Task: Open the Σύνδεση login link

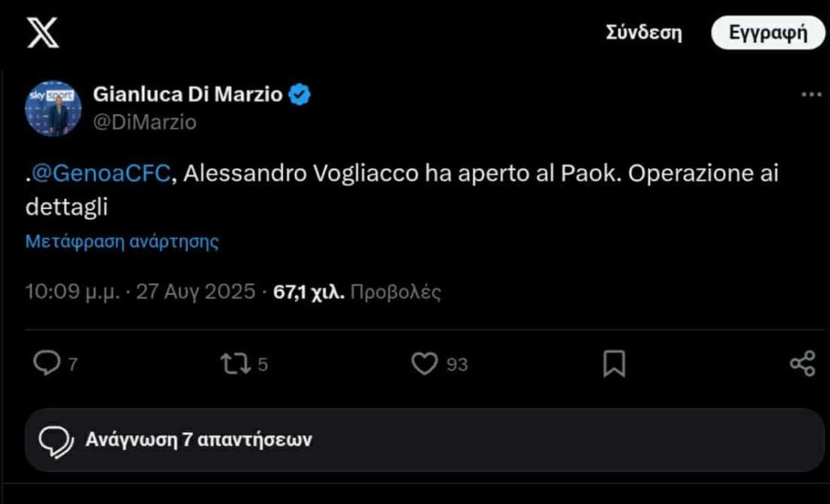Action: click(644, 33)
